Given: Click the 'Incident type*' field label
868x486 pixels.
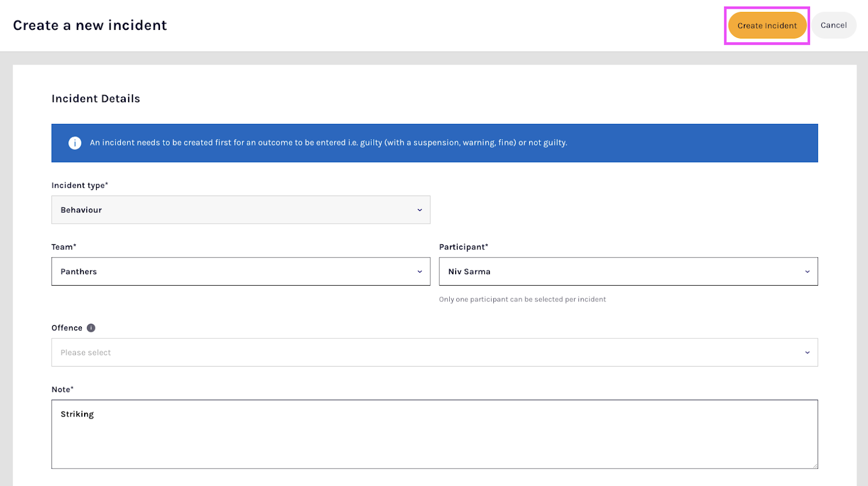Looking at the screenshot, I should (80, 186).
